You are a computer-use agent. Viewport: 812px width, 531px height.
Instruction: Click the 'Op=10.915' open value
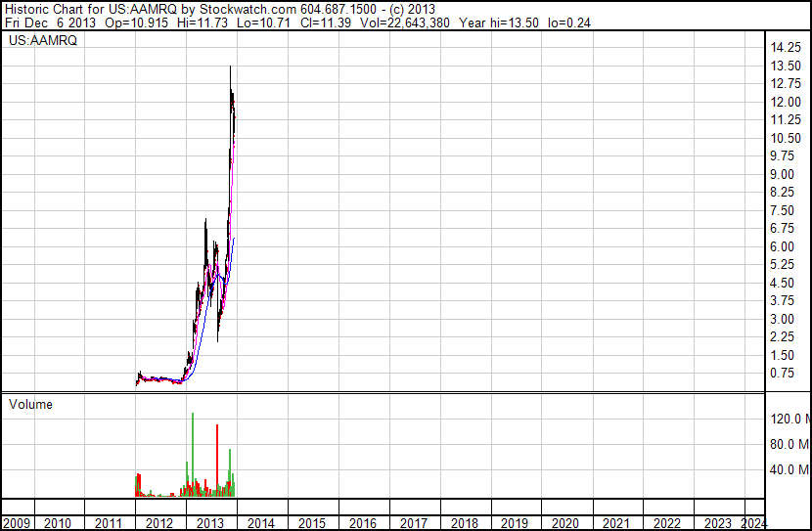pos(136,22)
